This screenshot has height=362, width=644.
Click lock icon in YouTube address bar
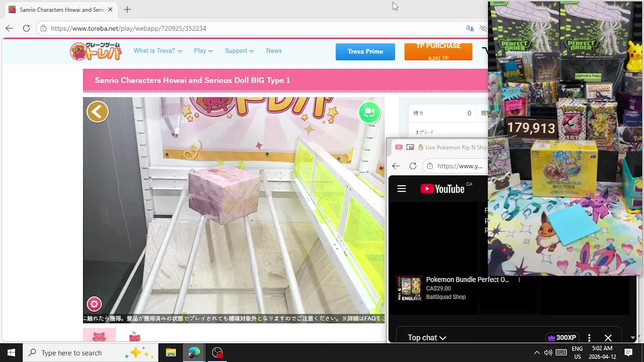430,166
